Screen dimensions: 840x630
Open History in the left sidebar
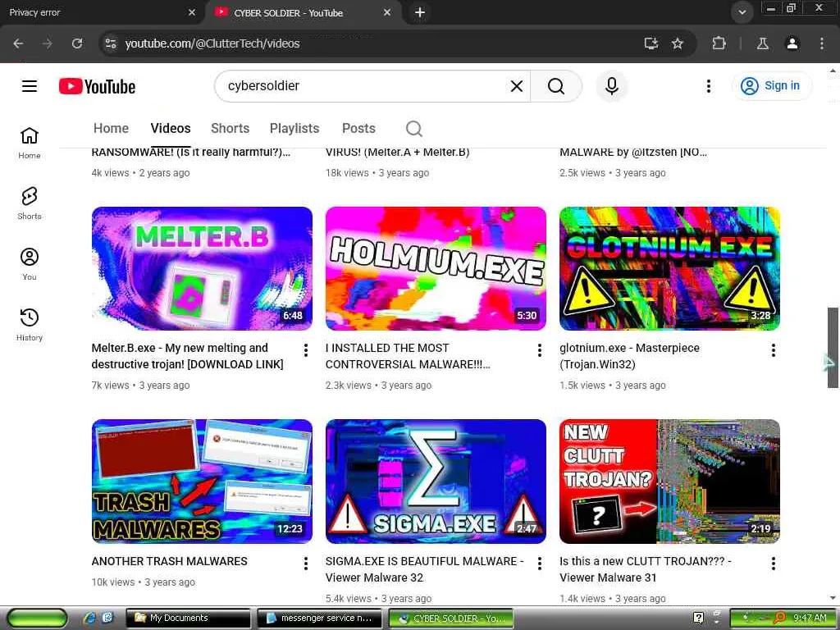click(x=30, y=325)
